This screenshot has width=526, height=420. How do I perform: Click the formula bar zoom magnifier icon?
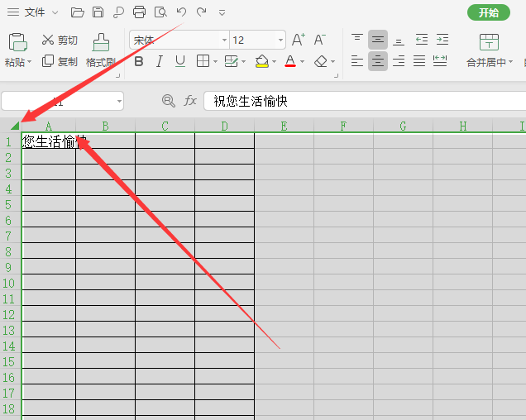(169, 101)
